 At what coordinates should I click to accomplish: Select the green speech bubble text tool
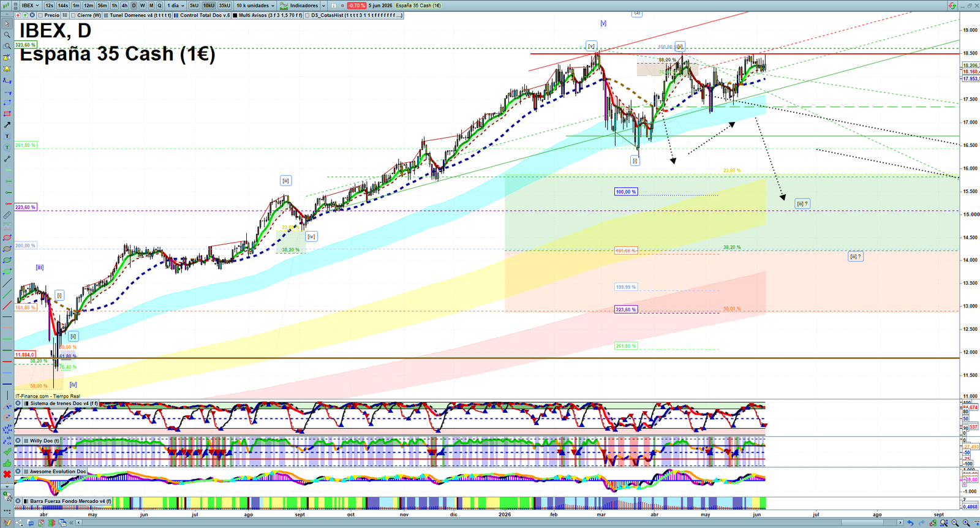click(x=7, y=148)
